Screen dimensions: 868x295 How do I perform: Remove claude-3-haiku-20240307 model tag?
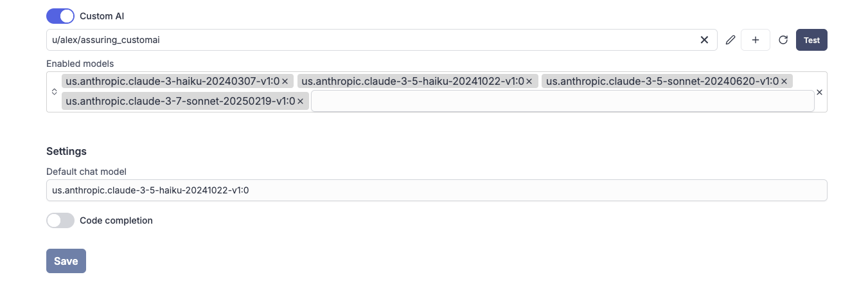285,82
